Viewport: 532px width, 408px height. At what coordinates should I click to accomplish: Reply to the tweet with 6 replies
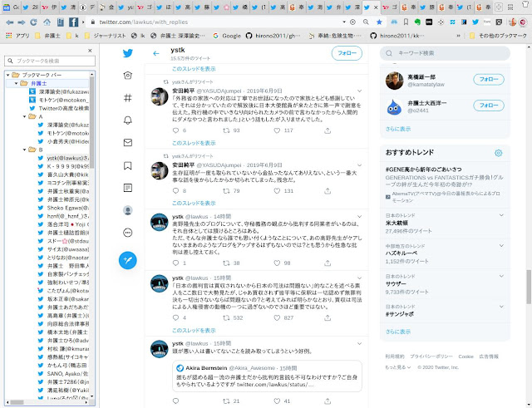175,130
